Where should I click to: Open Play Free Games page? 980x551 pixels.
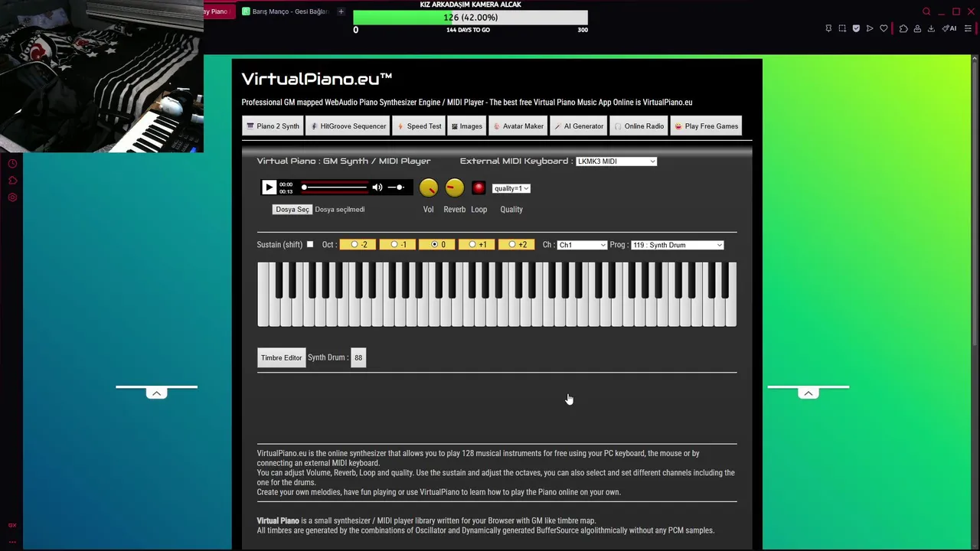[x=706, y=126]
